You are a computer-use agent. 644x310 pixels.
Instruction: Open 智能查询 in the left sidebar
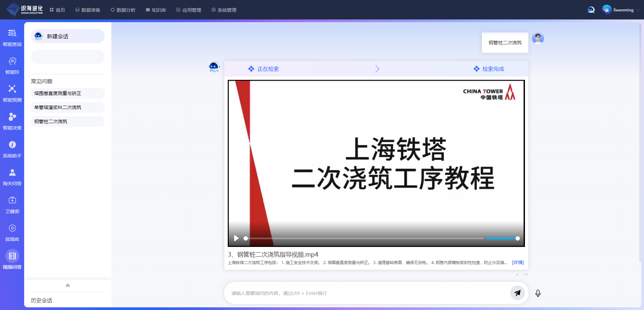[x=12, y=38]
